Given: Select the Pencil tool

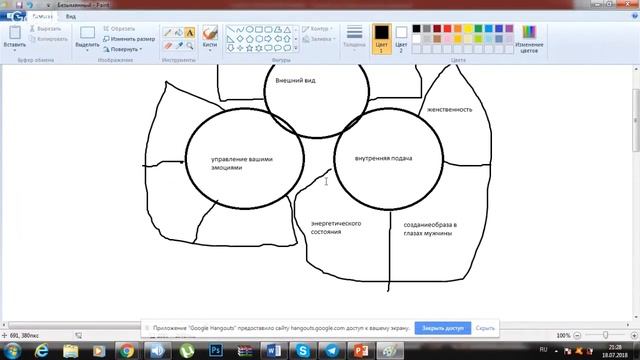Looking at the screenshot, I should (167, 33).
